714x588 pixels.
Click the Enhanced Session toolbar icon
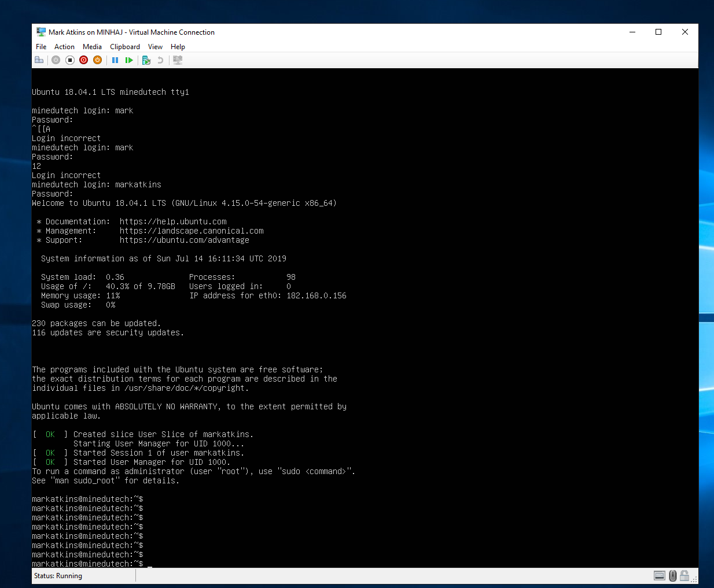coord(178,60)
